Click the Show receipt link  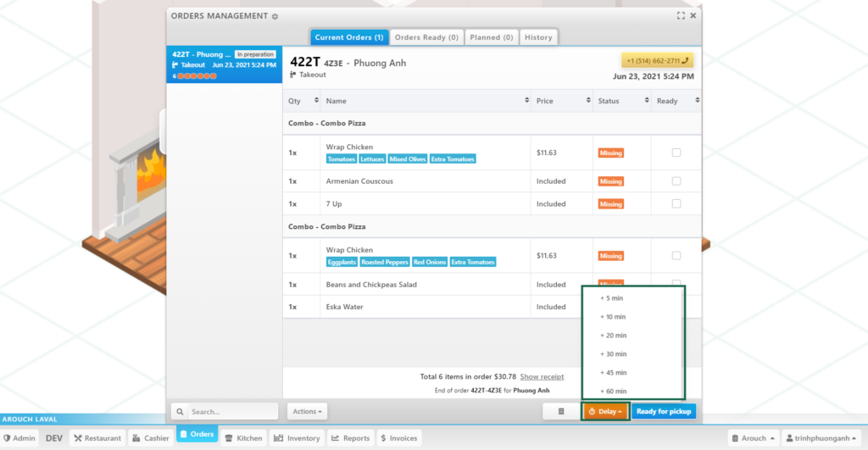tap(541, 376)
